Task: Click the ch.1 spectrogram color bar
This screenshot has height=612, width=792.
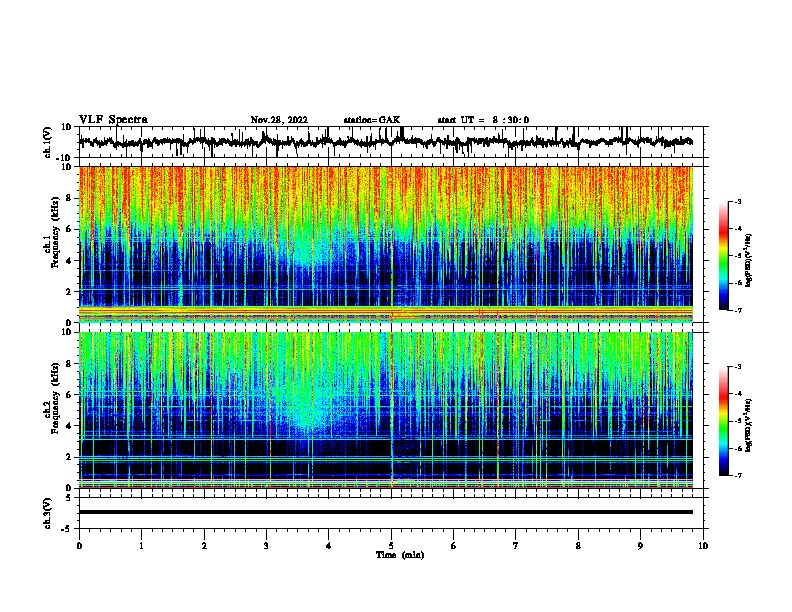Action: click(x=723, y=256)
